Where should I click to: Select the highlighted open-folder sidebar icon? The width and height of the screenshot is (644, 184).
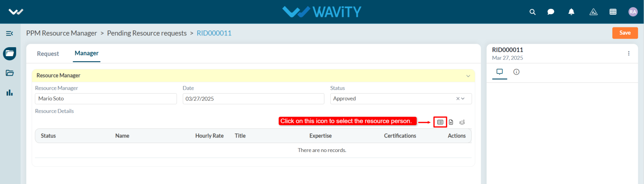(x=10, y=53)
